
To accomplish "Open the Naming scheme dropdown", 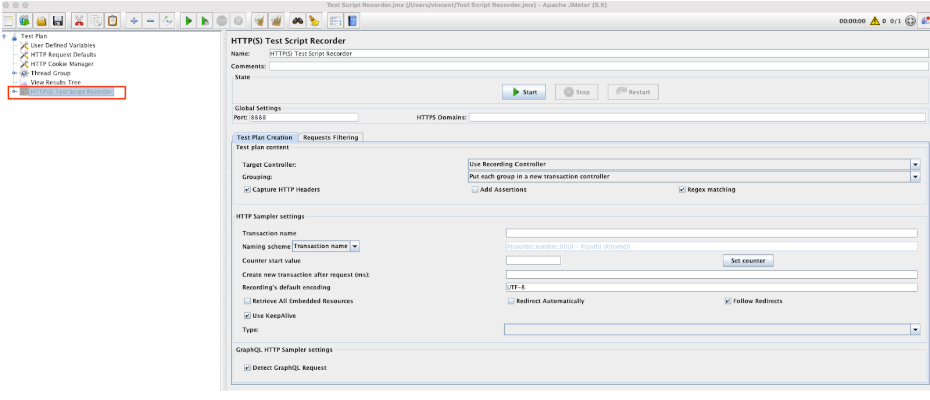I will 355,246.
